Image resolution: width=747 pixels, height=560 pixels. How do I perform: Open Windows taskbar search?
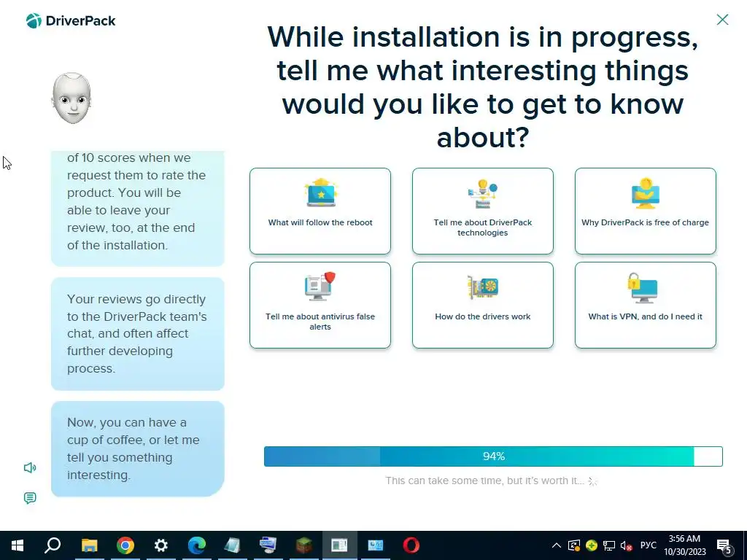pos(53,545)
